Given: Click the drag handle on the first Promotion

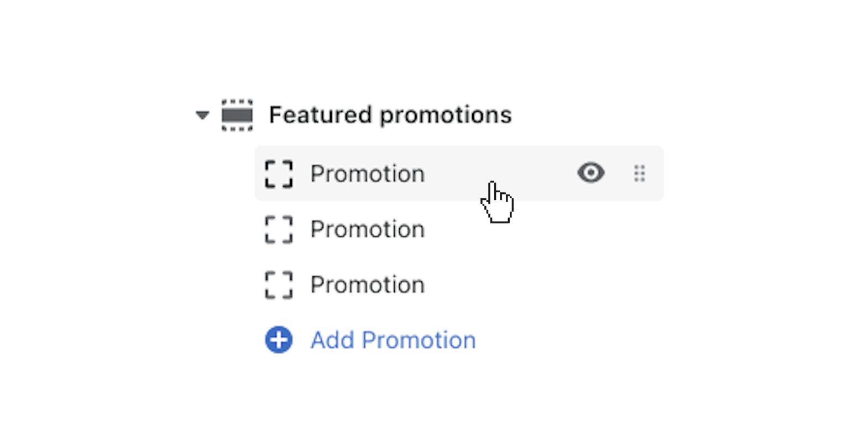Looking at the screenshot, I should click(x=640, y=173).
